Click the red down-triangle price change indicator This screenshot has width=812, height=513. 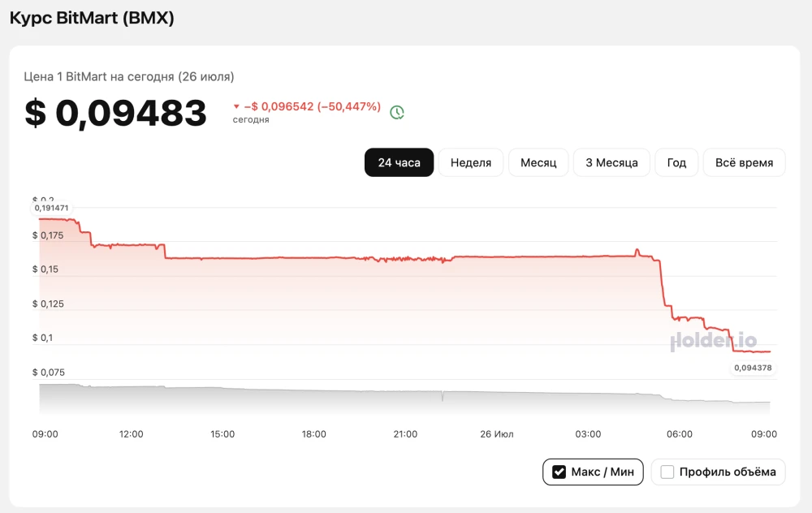236,106
